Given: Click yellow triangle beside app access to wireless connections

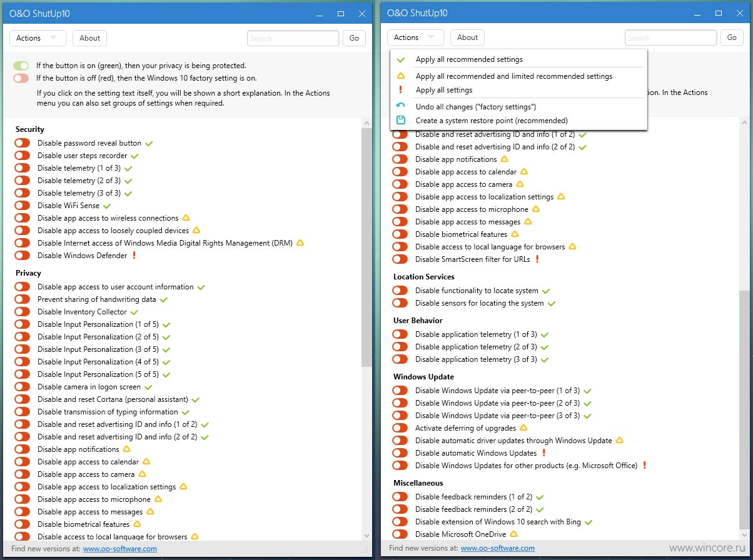Looking at the screenshot, I should [x=186, y=218].
